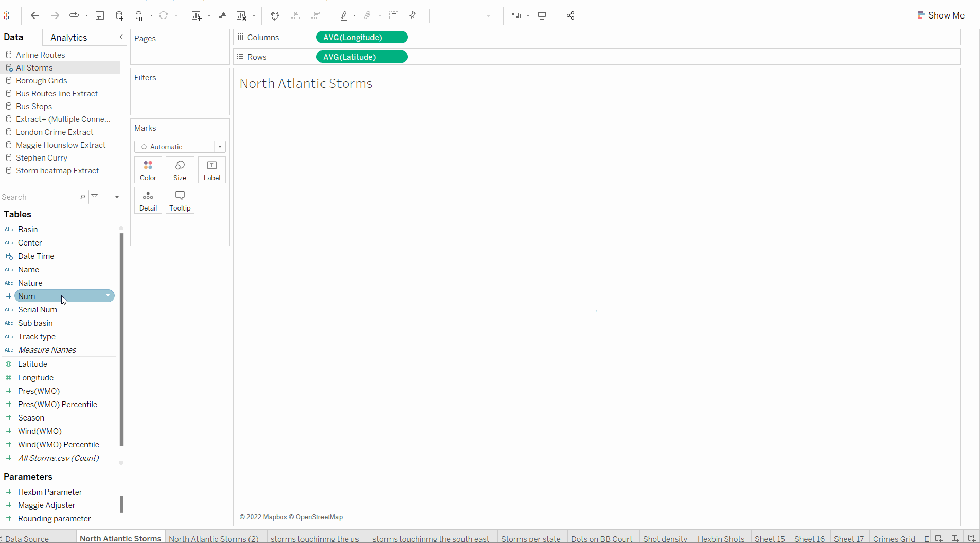Sort ascending using toolbar icon

295,15
